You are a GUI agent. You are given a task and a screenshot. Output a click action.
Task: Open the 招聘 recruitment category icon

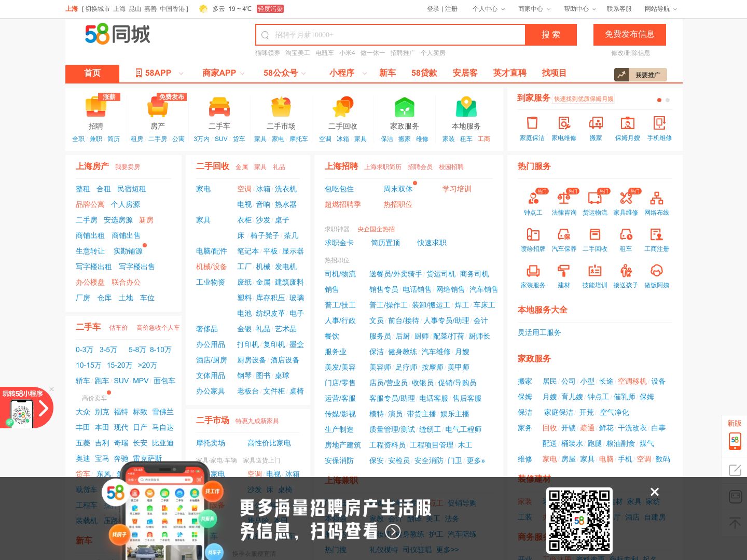(x=96, y=106)
